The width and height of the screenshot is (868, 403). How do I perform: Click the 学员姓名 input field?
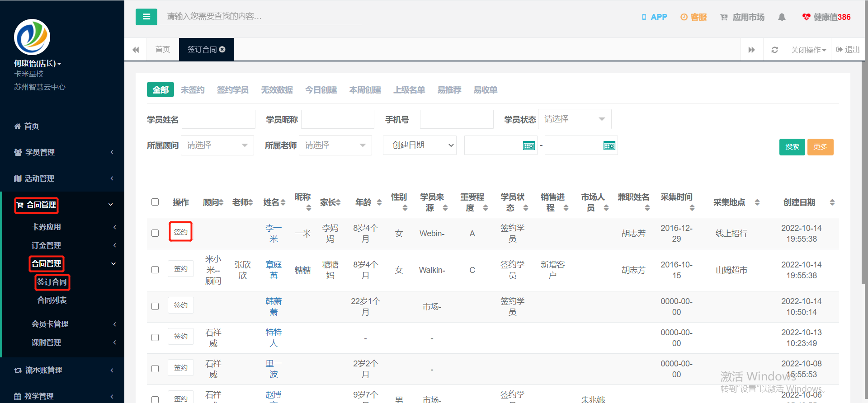point(218,119)
